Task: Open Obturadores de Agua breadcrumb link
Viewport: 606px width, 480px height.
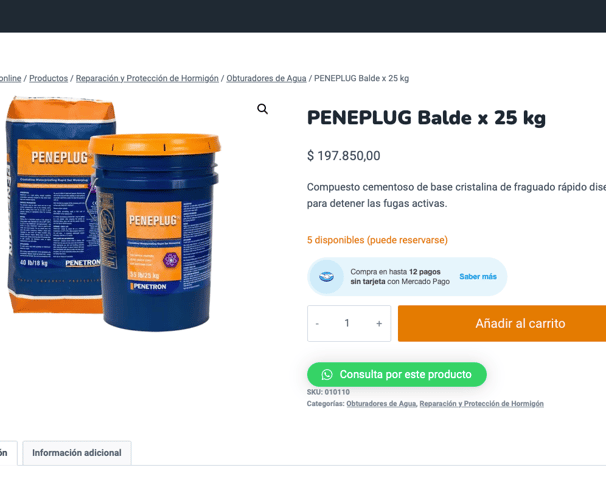Action: 266,78
